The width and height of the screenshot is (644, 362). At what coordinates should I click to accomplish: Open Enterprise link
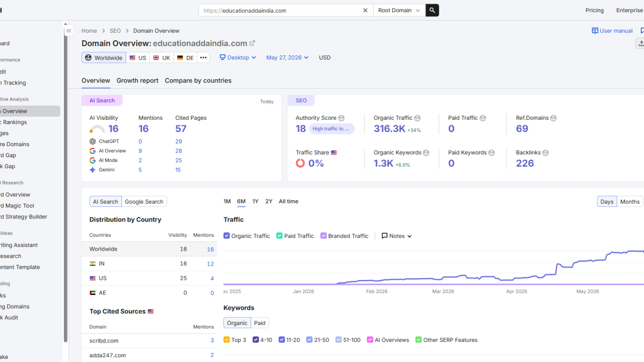(x=629, y=10)
